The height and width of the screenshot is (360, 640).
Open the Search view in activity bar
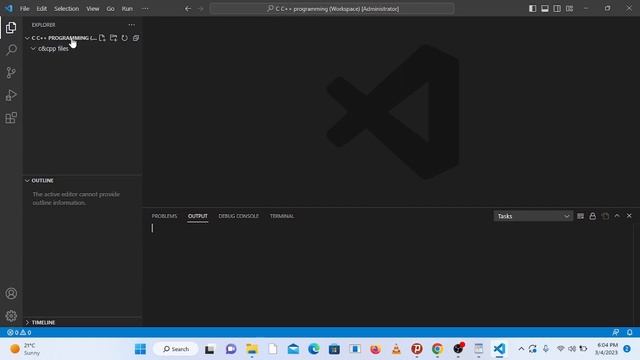[x=11, y=50]
